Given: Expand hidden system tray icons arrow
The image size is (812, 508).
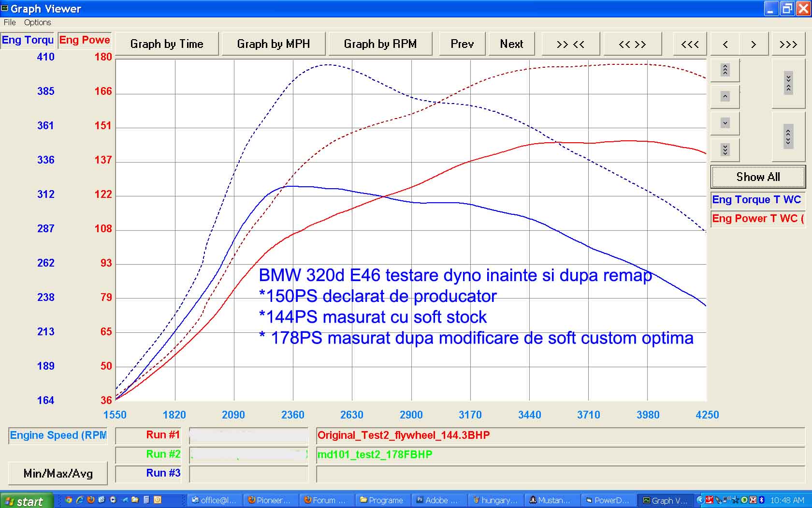Looking at the screenshot, I should point(700,500).
